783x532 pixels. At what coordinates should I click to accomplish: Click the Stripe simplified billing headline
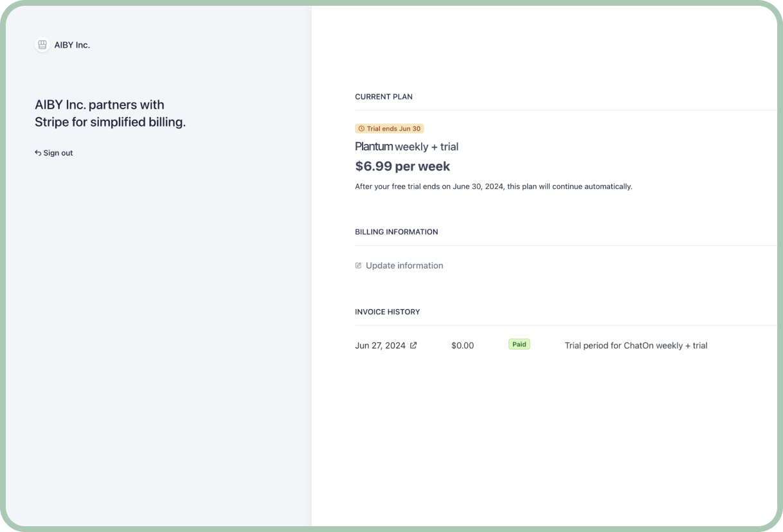tap(110, 113)
